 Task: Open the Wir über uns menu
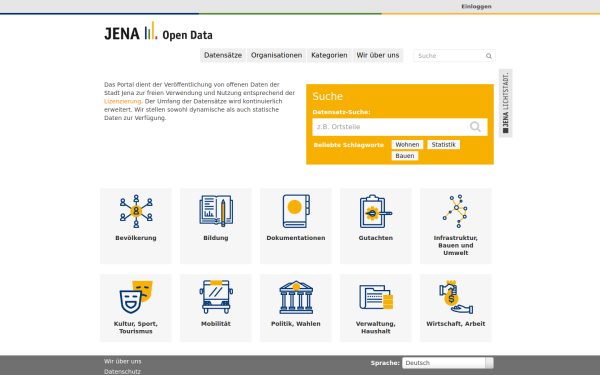pyautogui.click(x=378, y=55)
